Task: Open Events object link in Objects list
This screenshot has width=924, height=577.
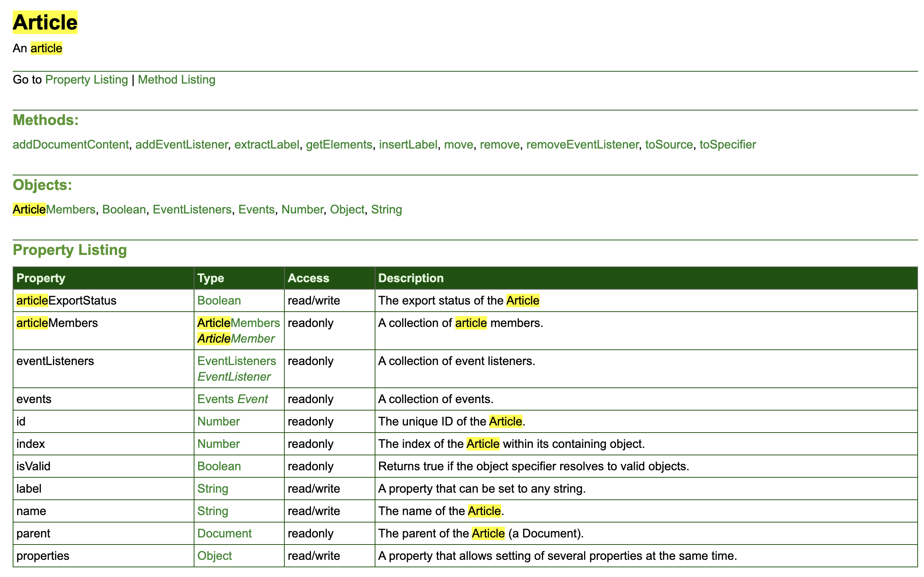Action: [256, 209]
